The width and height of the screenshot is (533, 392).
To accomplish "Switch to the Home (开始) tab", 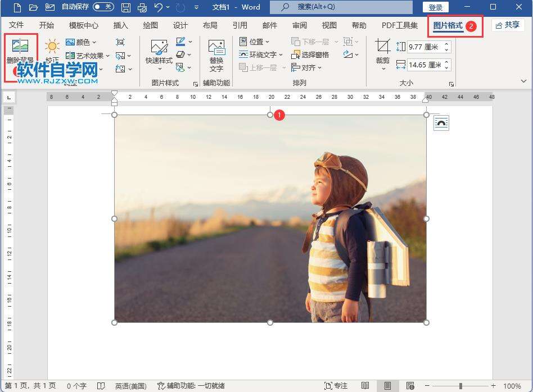I will (x=46, y=25).
